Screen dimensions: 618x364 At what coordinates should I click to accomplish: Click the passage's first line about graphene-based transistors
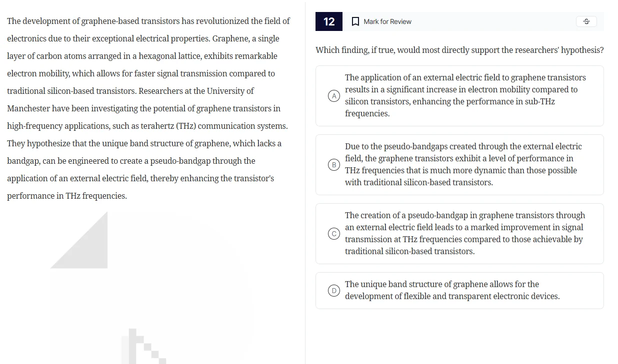point(148,21)
